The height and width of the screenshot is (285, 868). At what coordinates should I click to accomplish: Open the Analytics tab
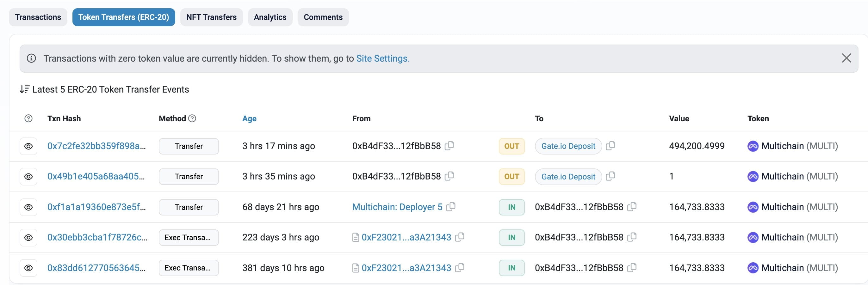click(x=270, y=17)
